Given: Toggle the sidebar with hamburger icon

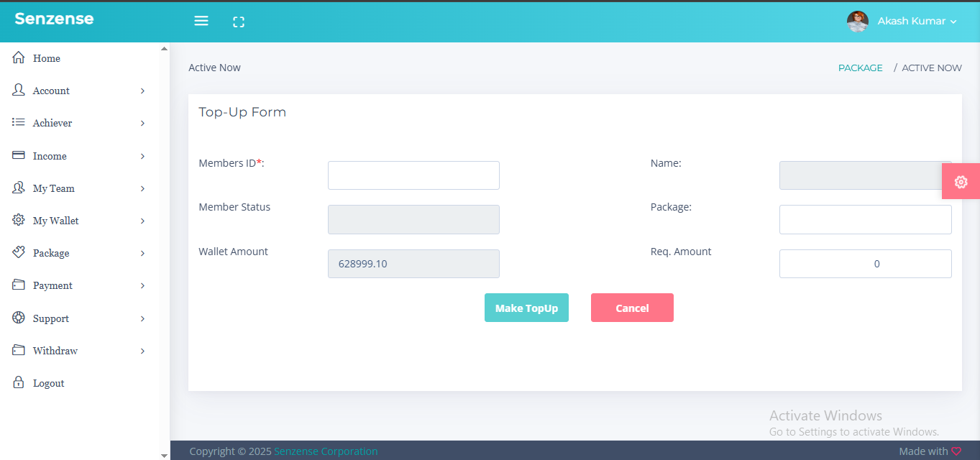Looking at the screenshot, I should click(x=201, y=22).
